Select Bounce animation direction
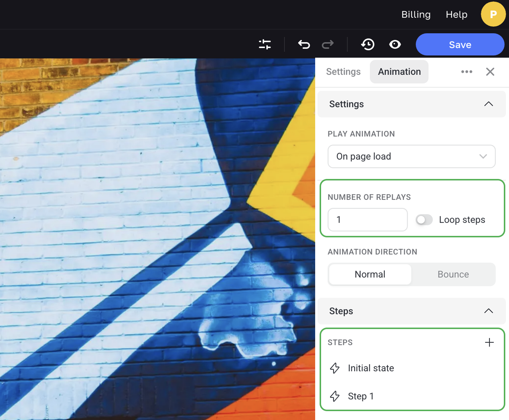This screenshot has width=509, height=420. (x=453, y=274)
